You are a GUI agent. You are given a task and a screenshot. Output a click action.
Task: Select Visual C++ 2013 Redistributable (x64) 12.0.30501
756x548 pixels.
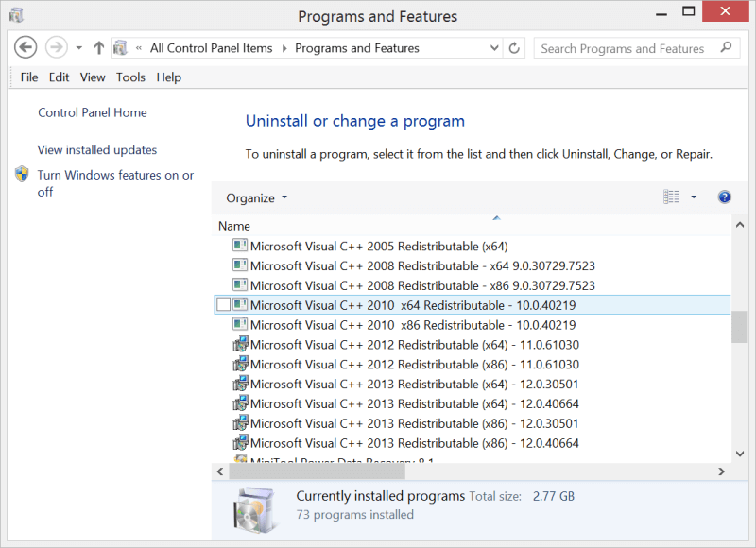[415, 385]
